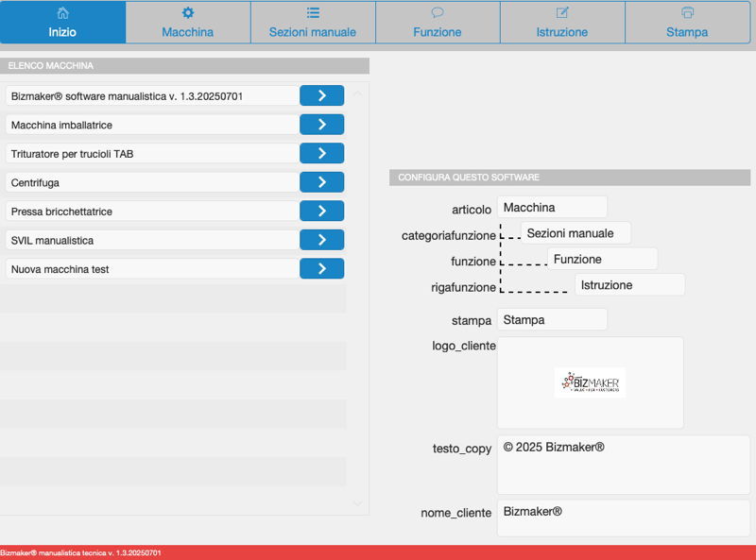The width and height of the screenshot is (756, 560).
Task: Click the footer version text in red bar
Action: [80, 552]
